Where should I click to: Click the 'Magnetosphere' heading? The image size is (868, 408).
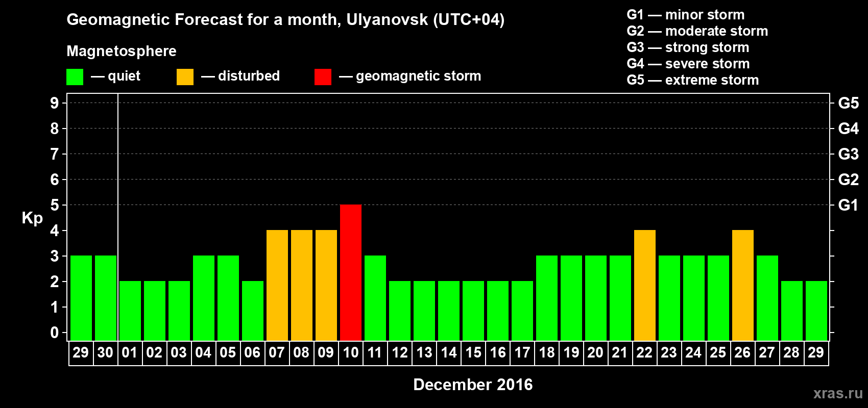[x=122, y=51]
